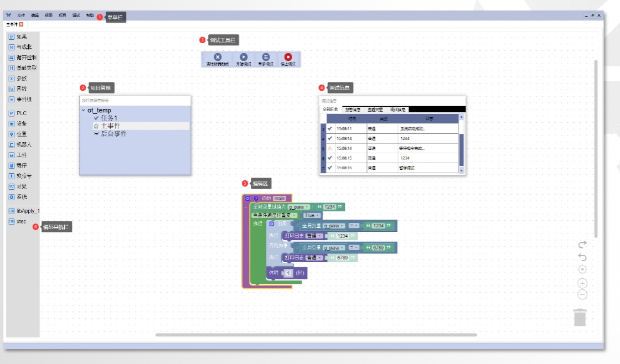Click the gear toggle on the 如果 block

tap(272, 223)
